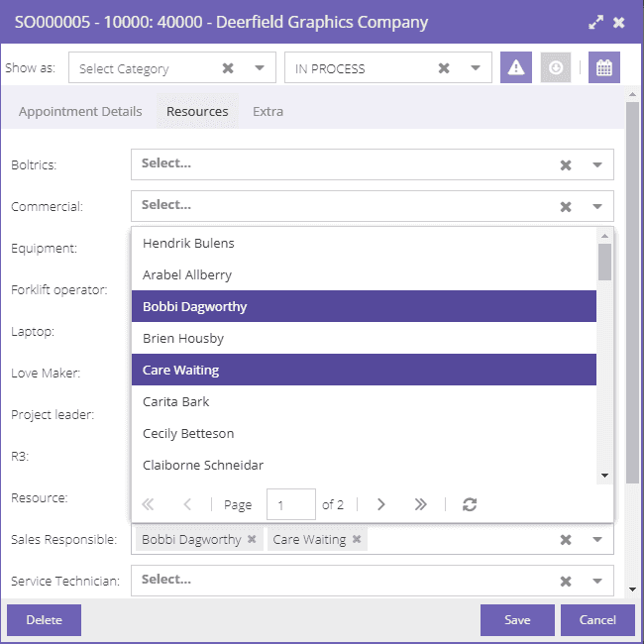Deselect Care Waiting in the list
The image size is (644, 644).
coord(364,370)
